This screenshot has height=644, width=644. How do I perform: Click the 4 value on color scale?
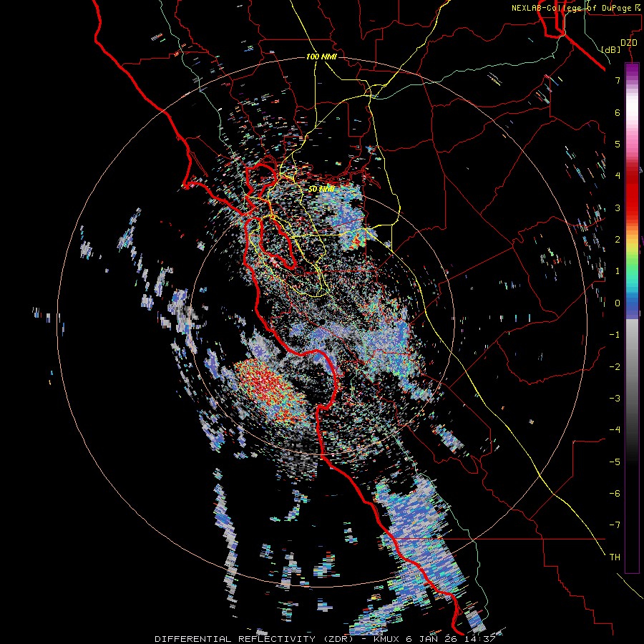click(x=618, y=176)
